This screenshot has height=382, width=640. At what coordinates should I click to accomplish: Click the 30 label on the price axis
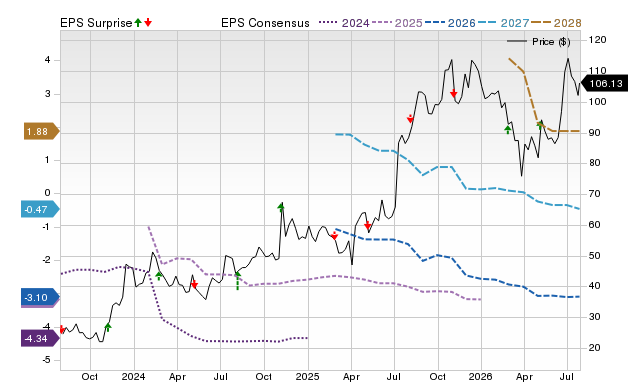(594, 317)
